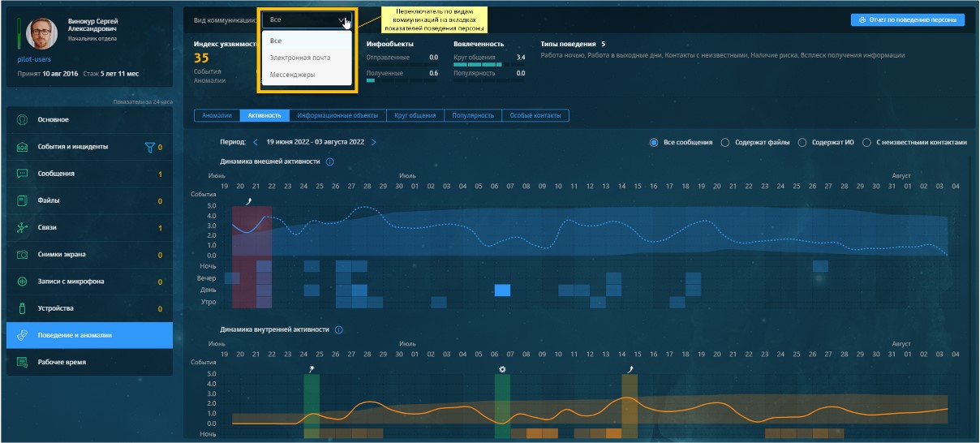Click the Файлы sidebar icon
Viewport: 980px width, 443px height.
point(23,200)
